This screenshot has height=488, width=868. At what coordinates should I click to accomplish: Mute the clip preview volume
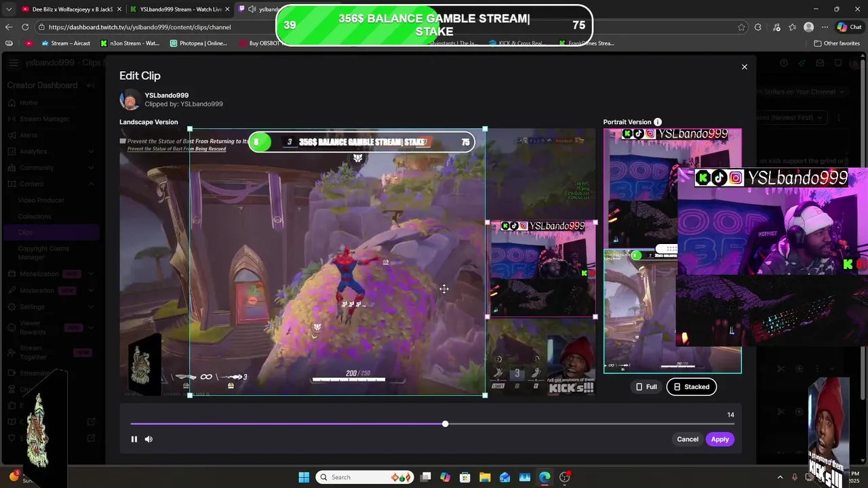149,439
